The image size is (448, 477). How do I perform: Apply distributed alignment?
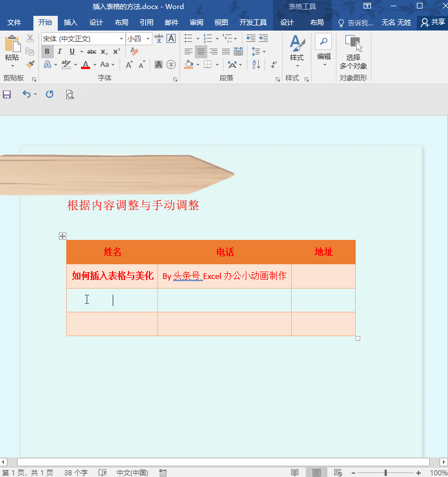click(x=238, y=51)
